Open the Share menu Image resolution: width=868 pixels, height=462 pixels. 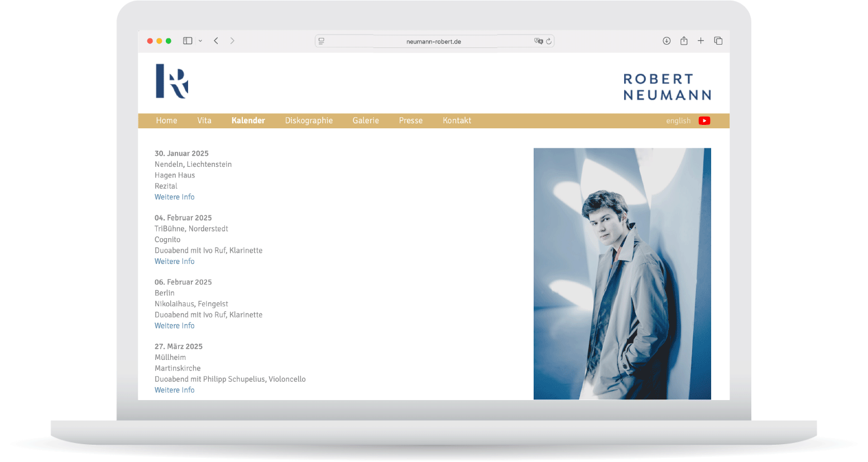coord(684,41)
